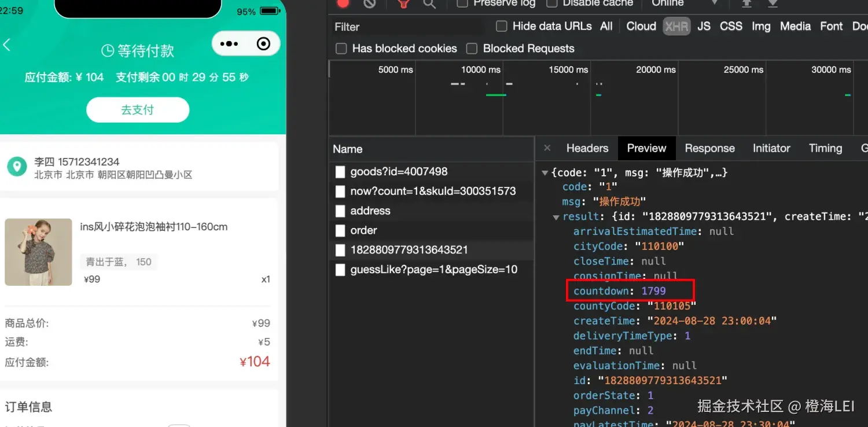
Task: Close the request details pane
Action: point(547,149)
